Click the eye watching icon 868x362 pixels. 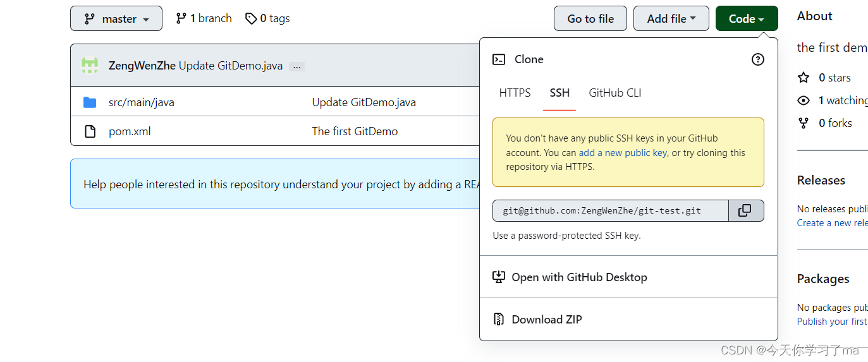point(804,100)
